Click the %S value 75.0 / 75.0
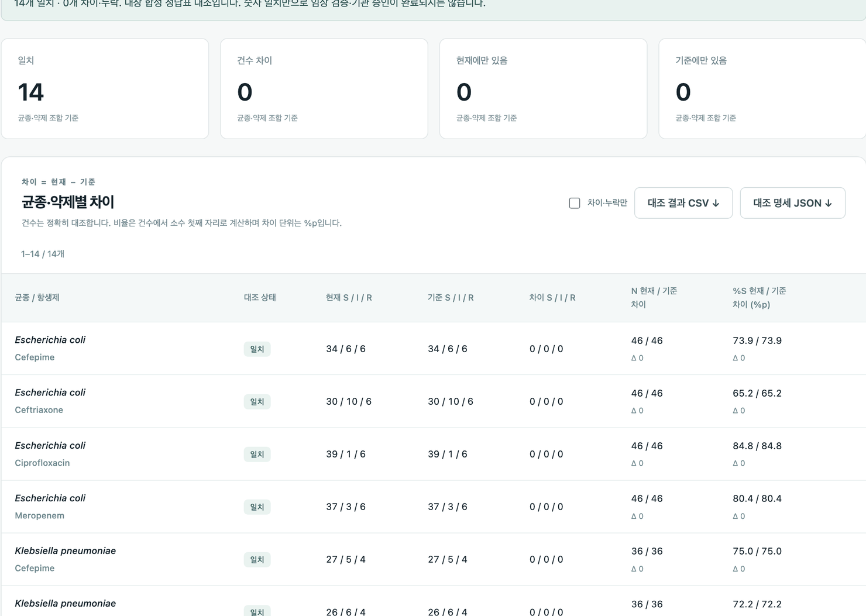 click(757, 551)
